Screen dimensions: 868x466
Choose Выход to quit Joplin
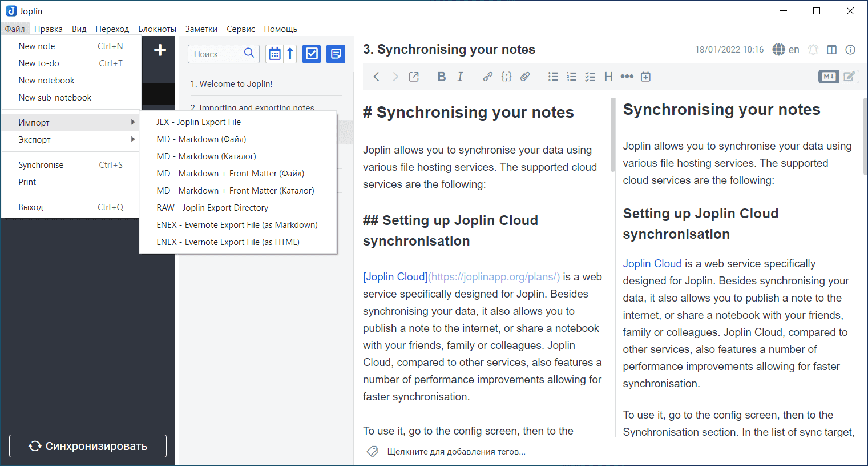[71, 207]
